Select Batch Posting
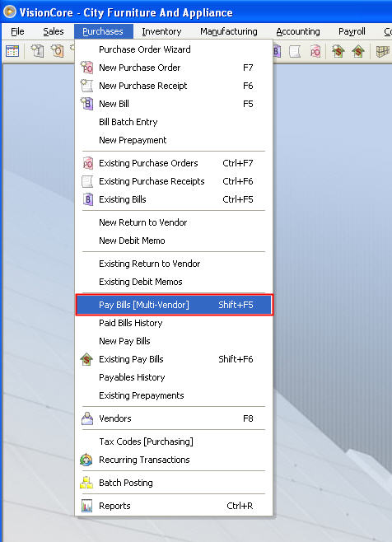The image size is (392, 542). click(174, 483)
